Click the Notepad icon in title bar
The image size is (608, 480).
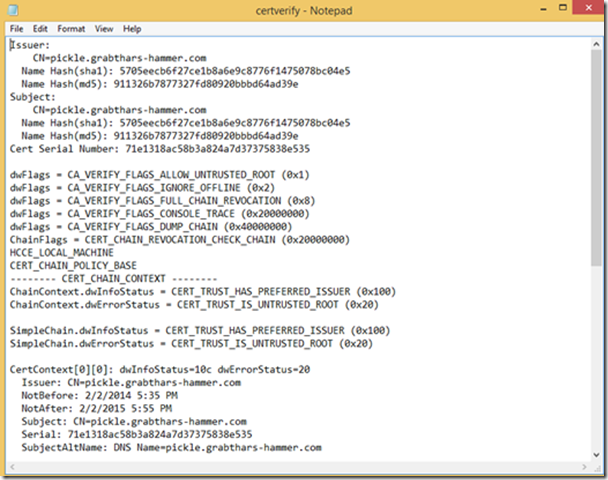pos(13,10)
